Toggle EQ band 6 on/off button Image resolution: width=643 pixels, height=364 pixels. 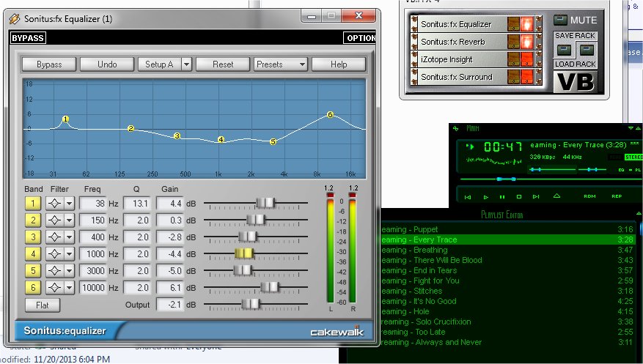[33, 287]
